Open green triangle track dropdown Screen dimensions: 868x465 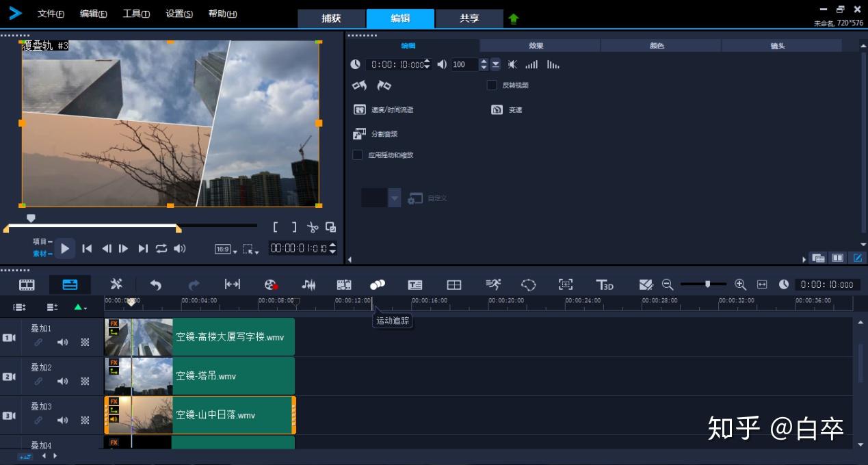(80, 308)
